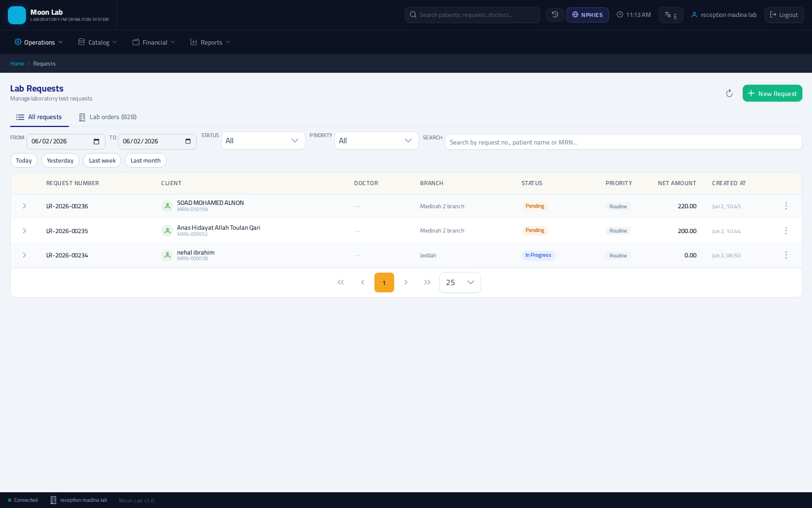Screen dimensions: 812x508
Task: Open row actions menu for LR-2026-00234
Action: (786, 255)
